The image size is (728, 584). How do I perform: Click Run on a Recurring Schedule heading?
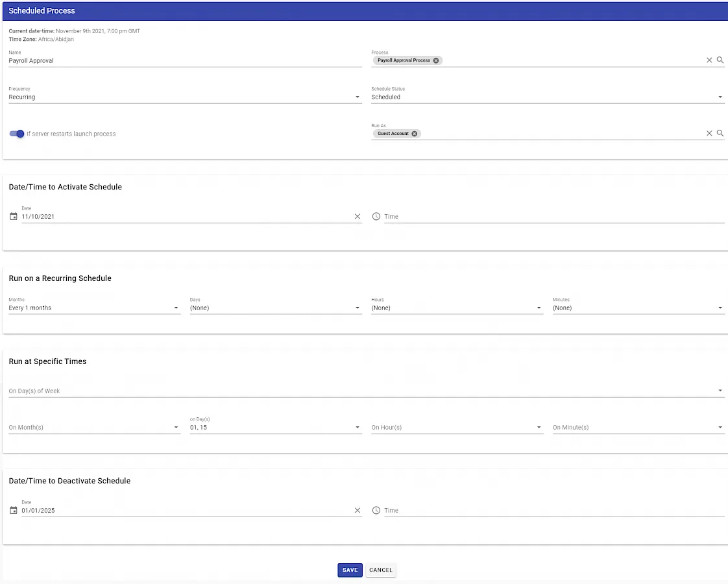(60, 278)
